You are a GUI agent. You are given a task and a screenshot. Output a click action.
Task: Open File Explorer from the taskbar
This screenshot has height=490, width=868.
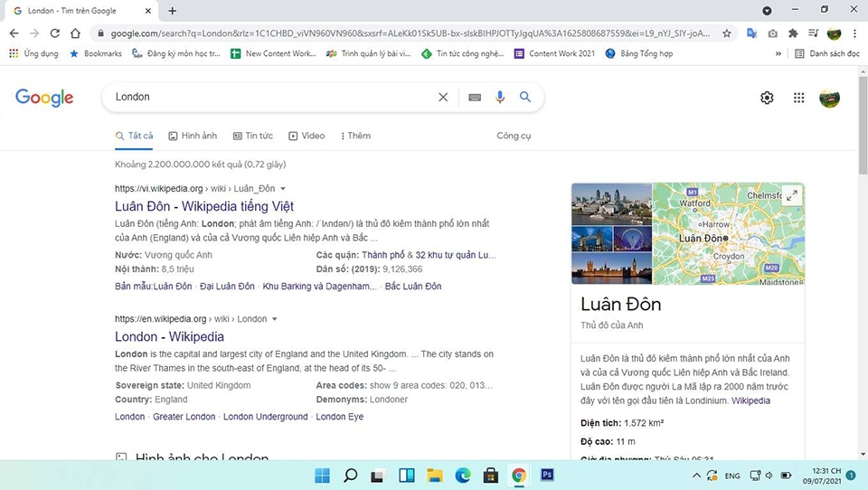[x=435, y=475]
